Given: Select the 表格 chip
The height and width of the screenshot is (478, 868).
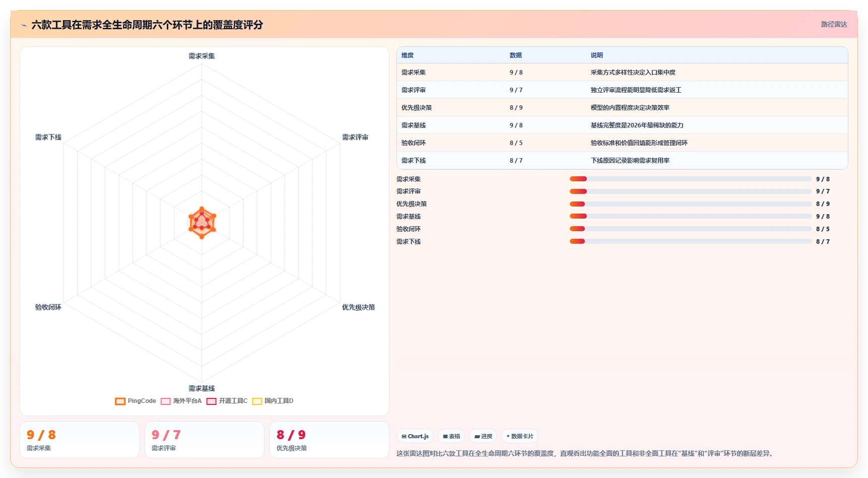Looking at the screenshot, I should coord(451,436).
